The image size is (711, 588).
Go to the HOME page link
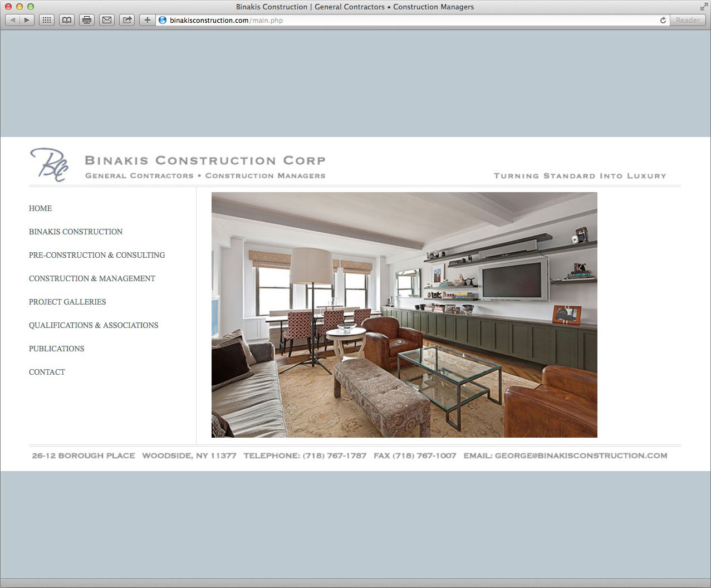pyautogui.click(x=40, y=208)
